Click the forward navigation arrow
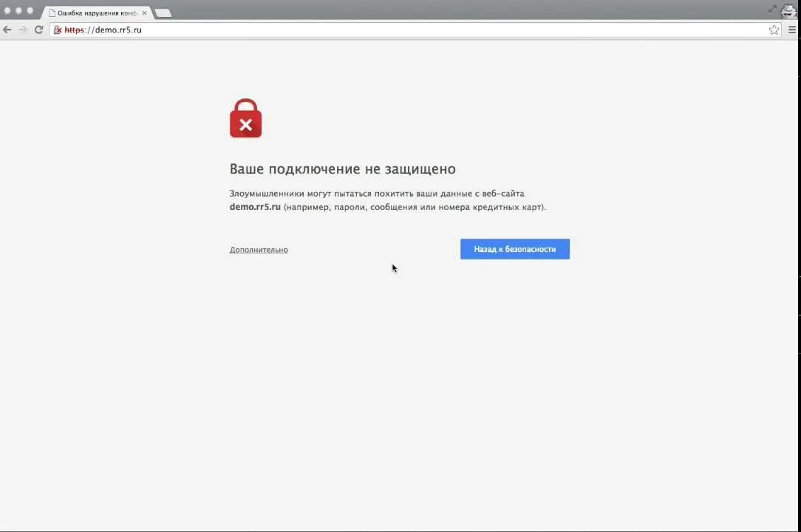The width and height of the screenshot is (801, 532). (x=22, y=30)
